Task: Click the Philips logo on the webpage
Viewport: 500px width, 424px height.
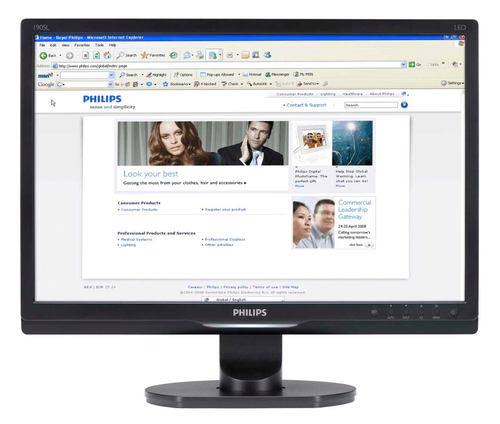Action: (102, 99)
